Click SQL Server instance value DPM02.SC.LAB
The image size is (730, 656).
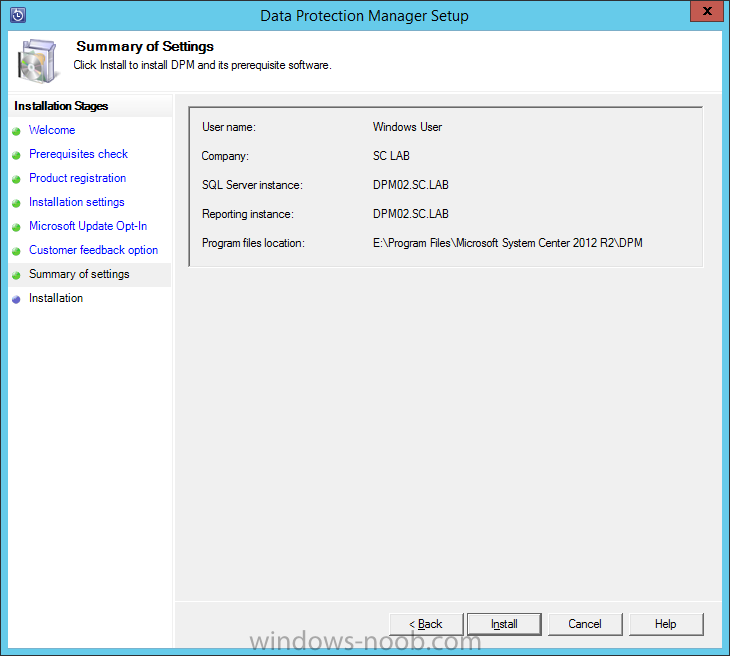point(411,185)
